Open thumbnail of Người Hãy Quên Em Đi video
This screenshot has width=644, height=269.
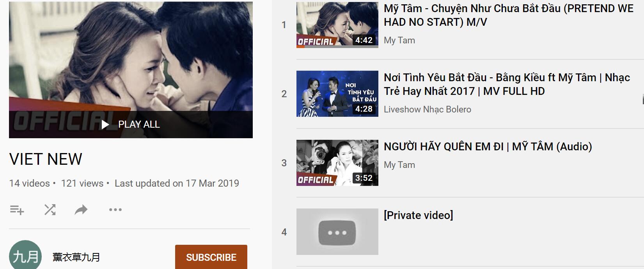tap(337, 163)
